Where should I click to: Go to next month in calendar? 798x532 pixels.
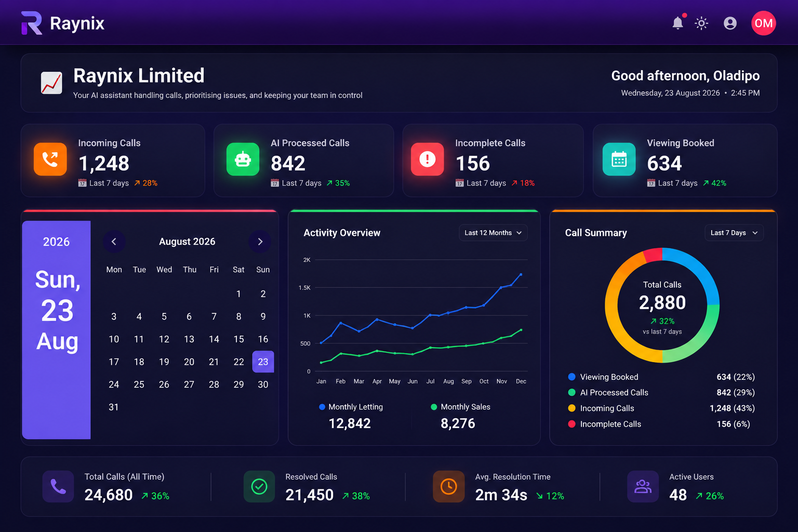click(260, 242)
